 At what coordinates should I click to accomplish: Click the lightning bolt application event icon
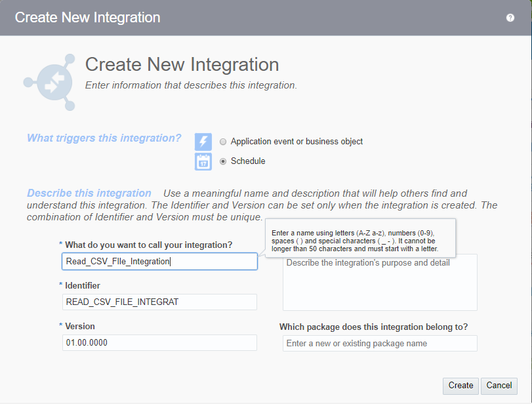pos(203,142)
